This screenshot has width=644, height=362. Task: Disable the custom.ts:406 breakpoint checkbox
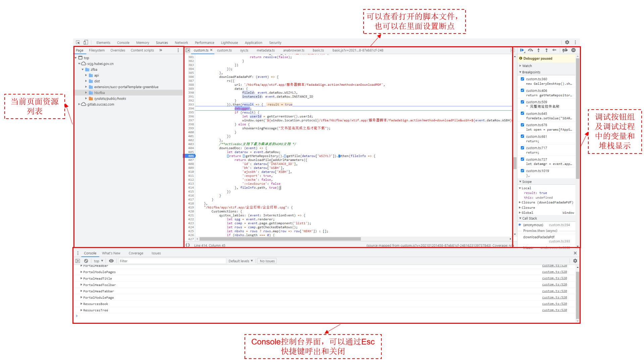(522, 90)
